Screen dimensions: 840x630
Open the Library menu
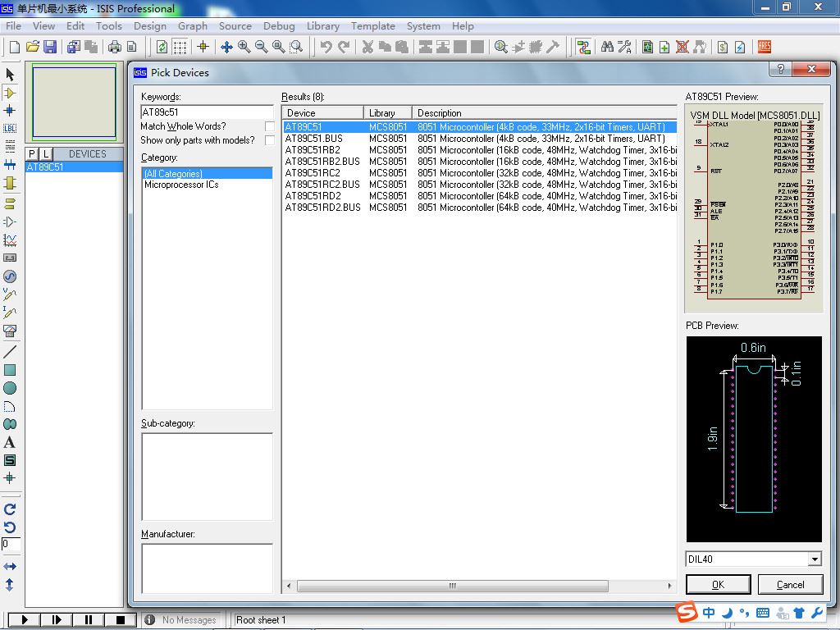(x=323, y=25)
